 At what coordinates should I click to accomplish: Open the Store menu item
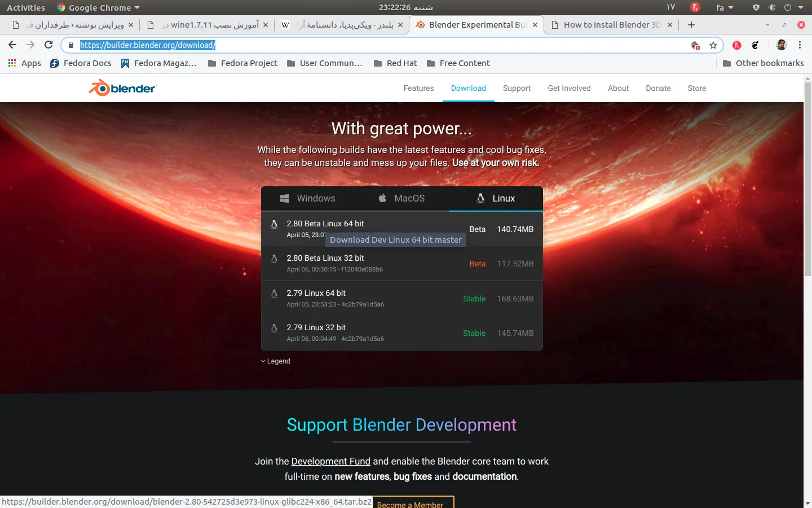696,88
